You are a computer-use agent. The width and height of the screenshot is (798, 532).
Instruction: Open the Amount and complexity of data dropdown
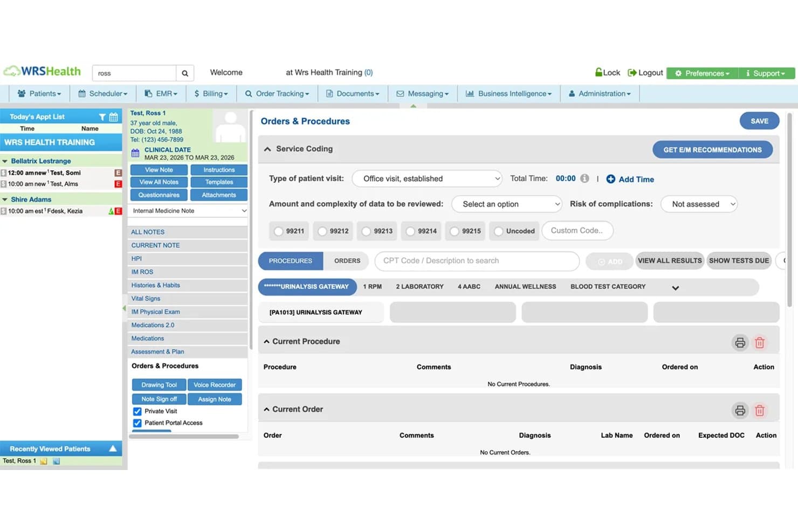pyautogui.click(x=507, y=204)
